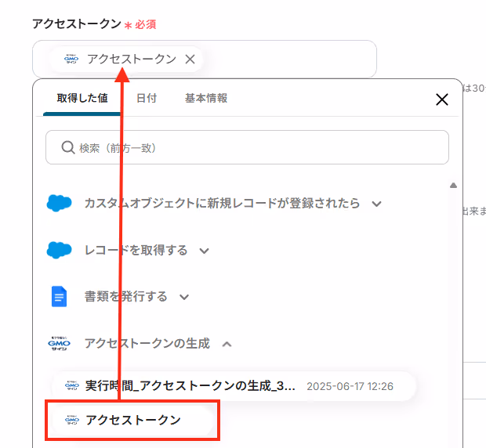Click GMO icon in the アクセストークン list item
This screenshot has height=448, width=486.
(72, 420)
